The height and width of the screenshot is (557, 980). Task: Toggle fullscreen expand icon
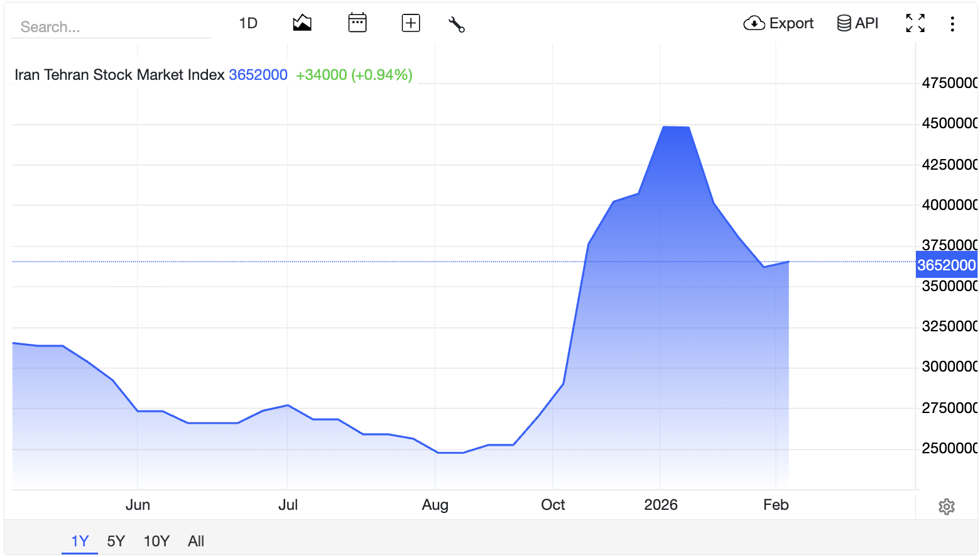point(915,23)
